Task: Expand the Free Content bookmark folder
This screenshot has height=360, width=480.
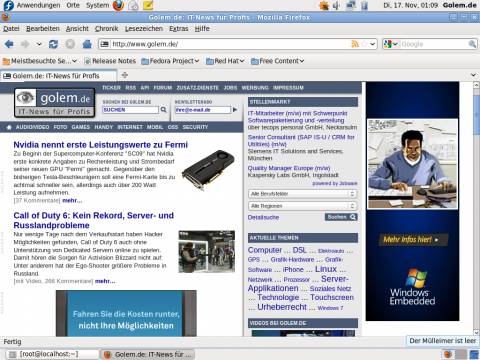Action: click(x=277, y=61)
